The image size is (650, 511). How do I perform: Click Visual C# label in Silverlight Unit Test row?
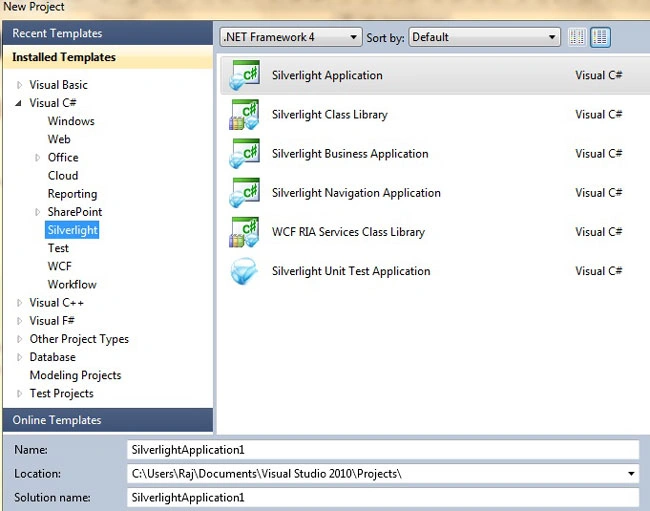click(599, 271)
